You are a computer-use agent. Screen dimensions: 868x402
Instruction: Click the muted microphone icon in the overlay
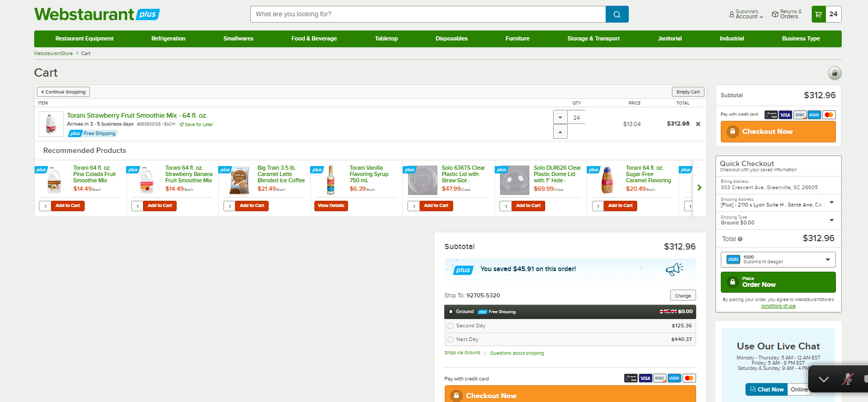coord(847,379)
